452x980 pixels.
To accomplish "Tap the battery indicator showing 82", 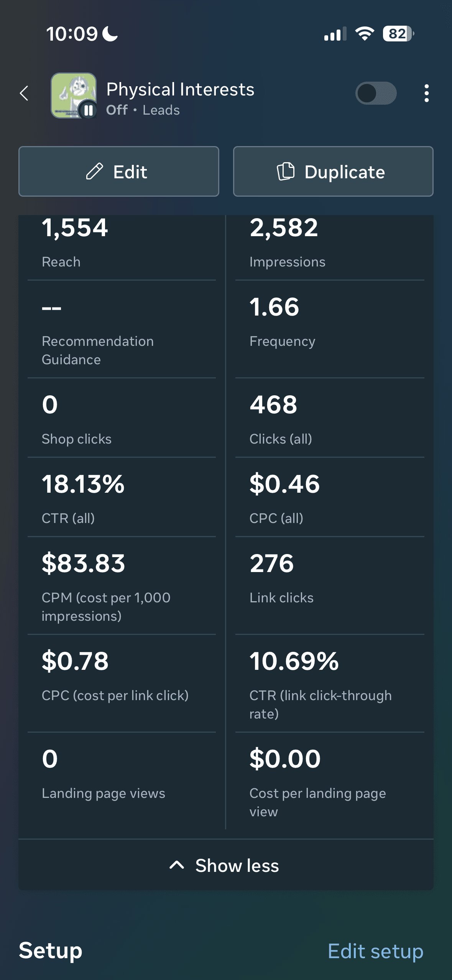I will point(398,34).
